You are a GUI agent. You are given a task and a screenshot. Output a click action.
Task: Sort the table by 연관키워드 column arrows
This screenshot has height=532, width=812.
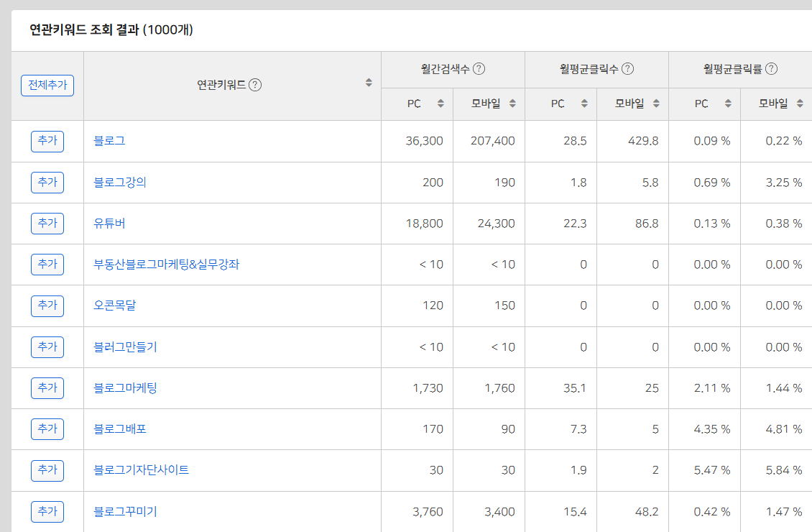[x=369, y=82]
